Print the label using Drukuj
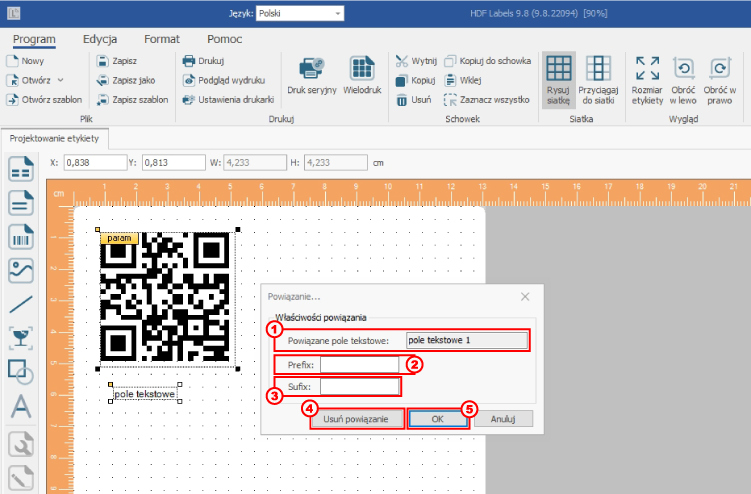 (203, 61)
